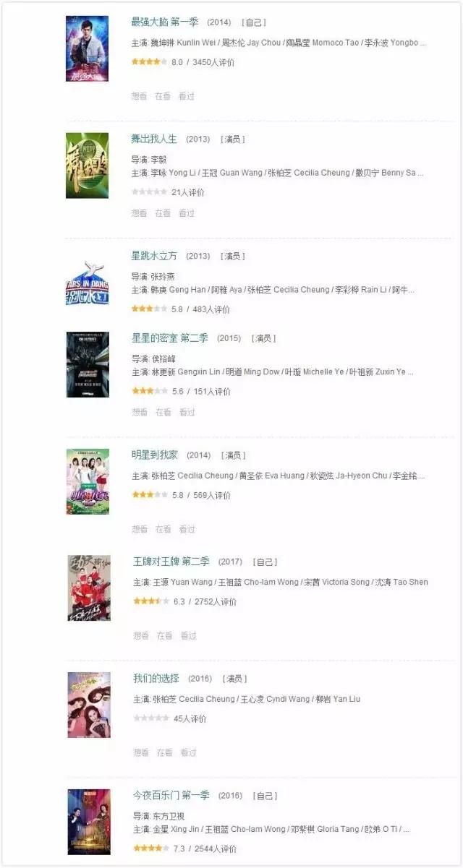Mark 明星到我家 as 想看
The image size is (463, 868).
click(139, 529)
